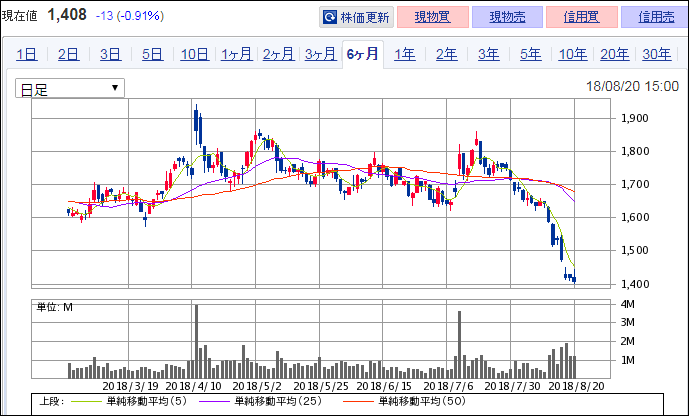Switch chart to 5日 range
This screenshot has width=689, height=416.
click(x=152, y=54)
